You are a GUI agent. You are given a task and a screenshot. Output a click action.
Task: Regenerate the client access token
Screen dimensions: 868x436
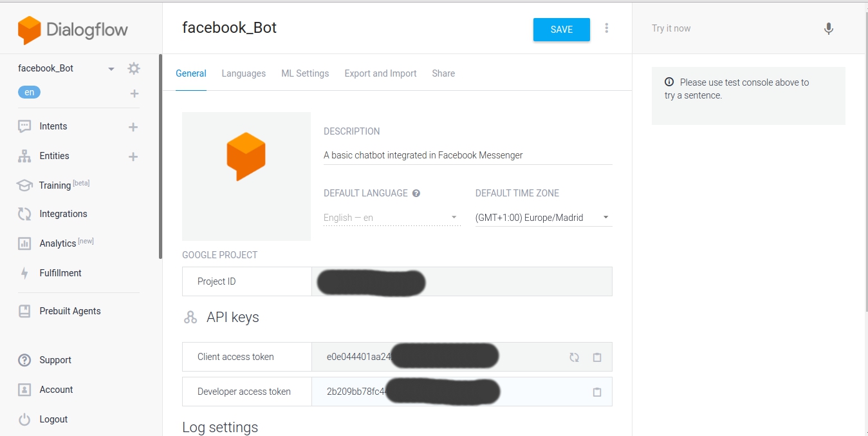pos(574,357)
